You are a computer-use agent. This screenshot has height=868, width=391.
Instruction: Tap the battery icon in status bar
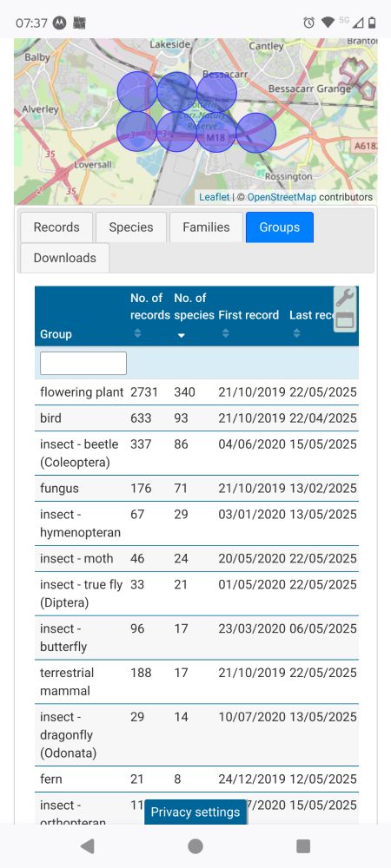tap(372, 23)
